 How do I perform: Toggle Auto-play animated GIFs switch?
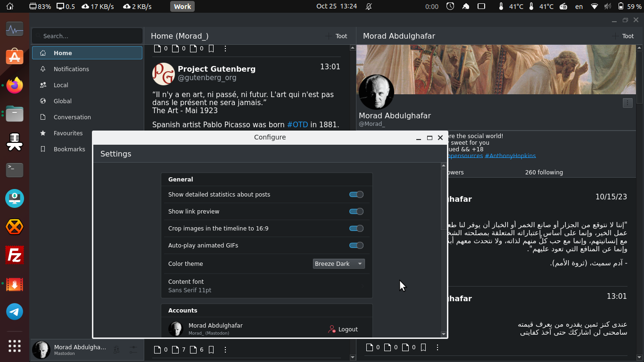pyautogui.click(x=356, y=245)
